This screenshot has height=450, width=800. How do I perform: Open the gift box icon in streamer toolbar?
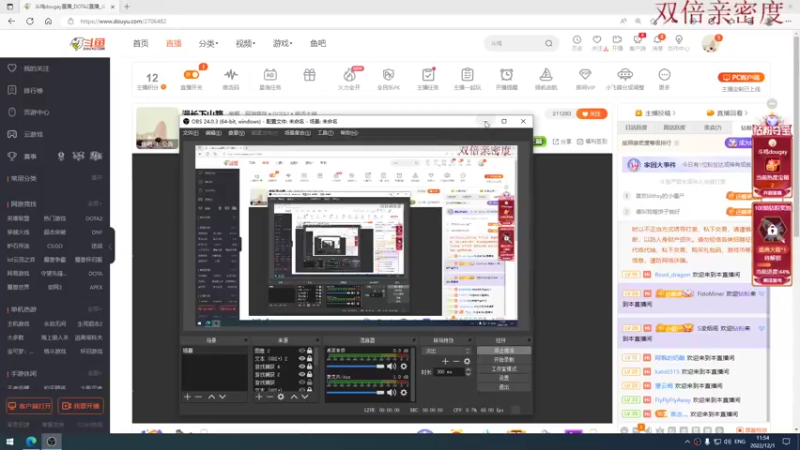(309, 75)
